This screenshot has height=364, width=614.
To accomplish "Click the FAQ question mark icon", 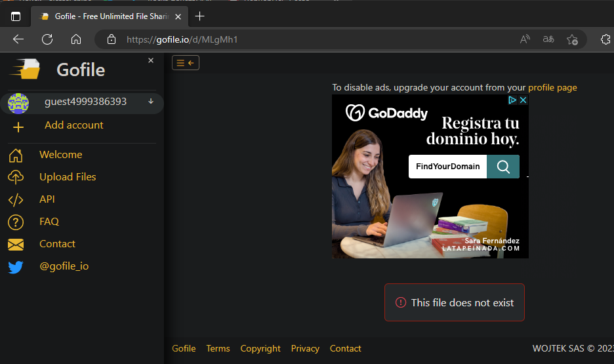I will (16, 222).
